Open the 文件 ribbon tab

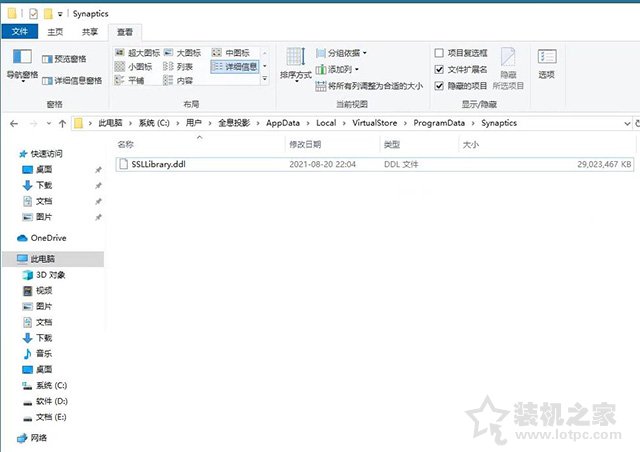click(20, 31)
